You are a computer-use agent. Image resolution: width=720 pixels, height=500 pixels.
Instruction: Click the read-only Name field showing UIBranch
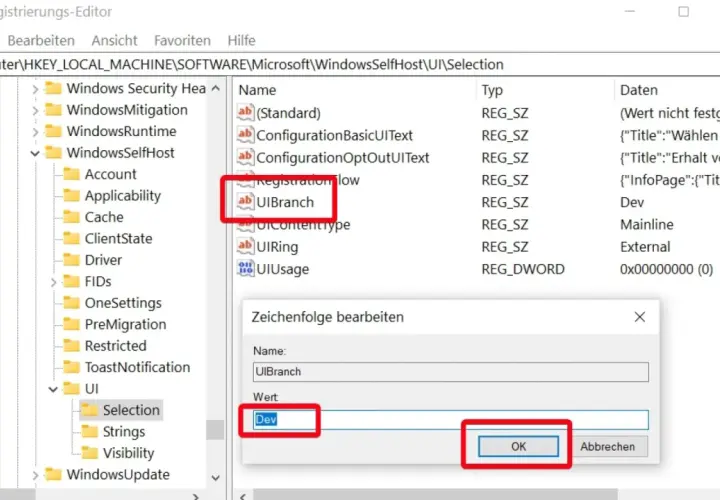(x=450, y=371)
